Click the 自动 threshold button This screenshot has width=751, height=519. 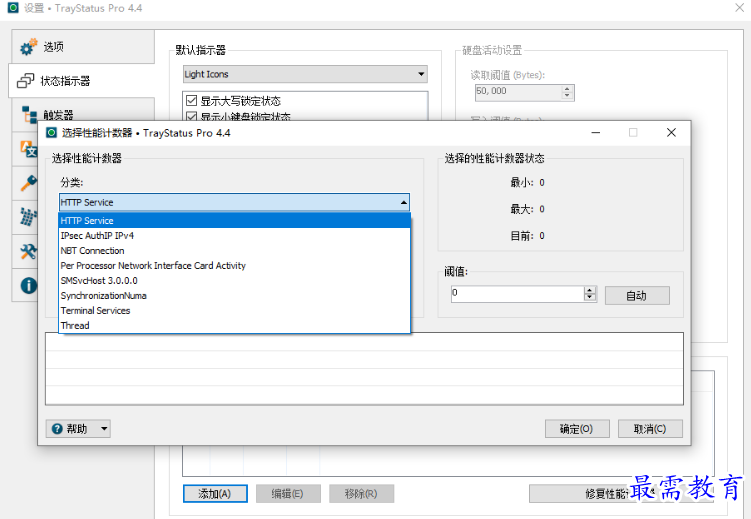click(x=637, y=296)
